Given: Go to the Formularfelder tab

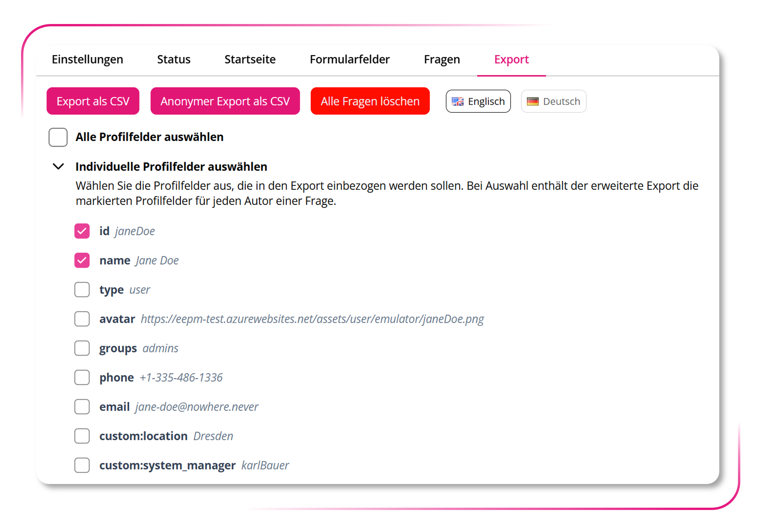Looking at the screenshot, I should tap(350, 59).
